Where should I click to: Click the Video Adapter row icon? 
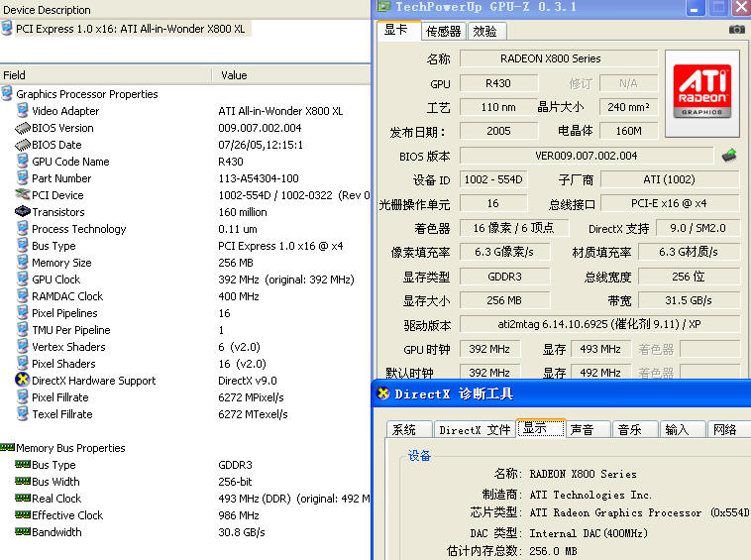click(22, 110)
